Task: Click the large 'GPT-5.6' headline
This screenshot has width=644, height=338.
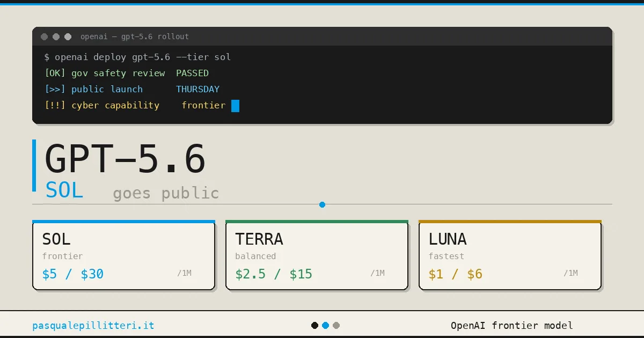Action: point(125,159)
